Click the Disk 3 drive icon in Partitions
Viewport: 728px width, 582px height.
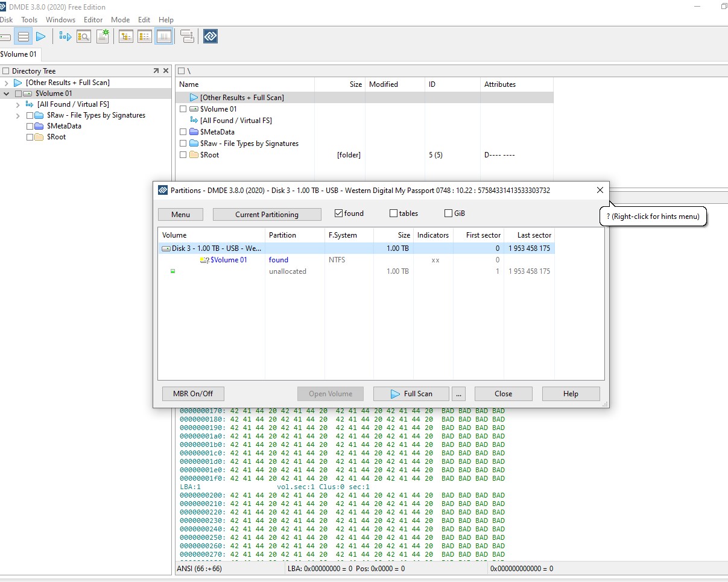point(166,248)
